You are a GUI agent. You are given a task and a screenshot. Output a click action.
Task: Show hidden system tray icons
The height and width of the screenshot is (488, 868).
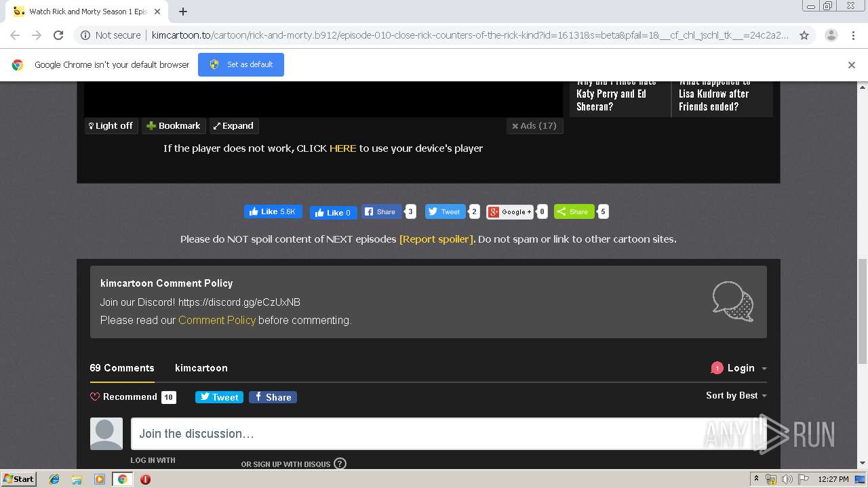tap(756, 479)
